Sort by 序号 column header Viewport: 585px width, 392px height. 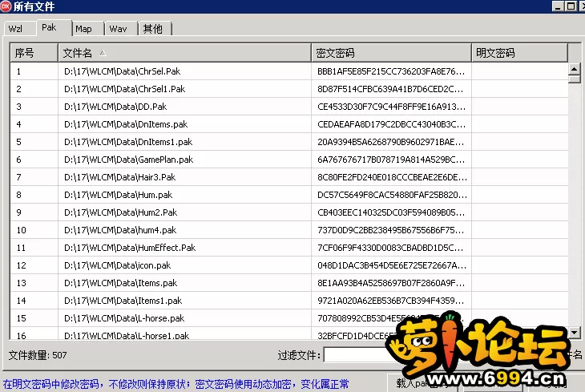(34, 53)
